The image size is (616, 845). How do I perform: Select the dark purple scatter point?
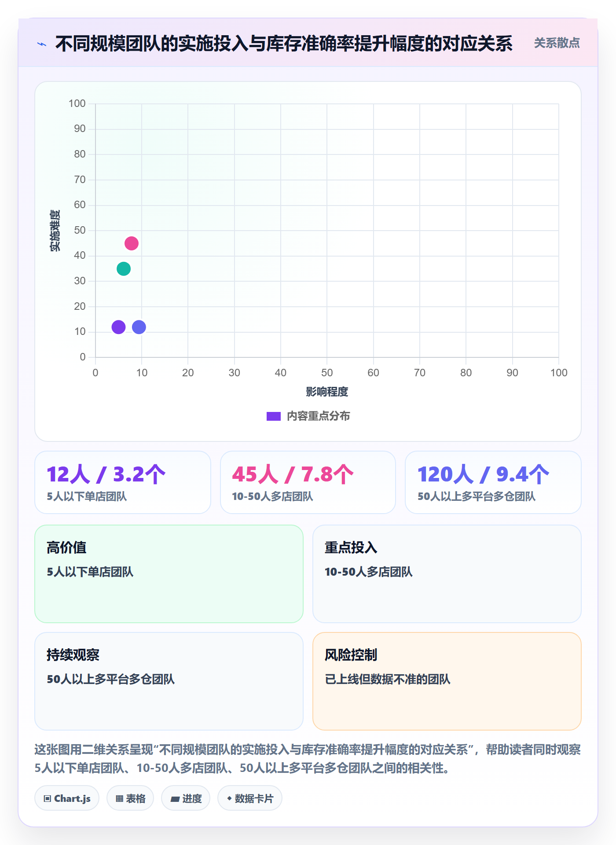point(118,327)
